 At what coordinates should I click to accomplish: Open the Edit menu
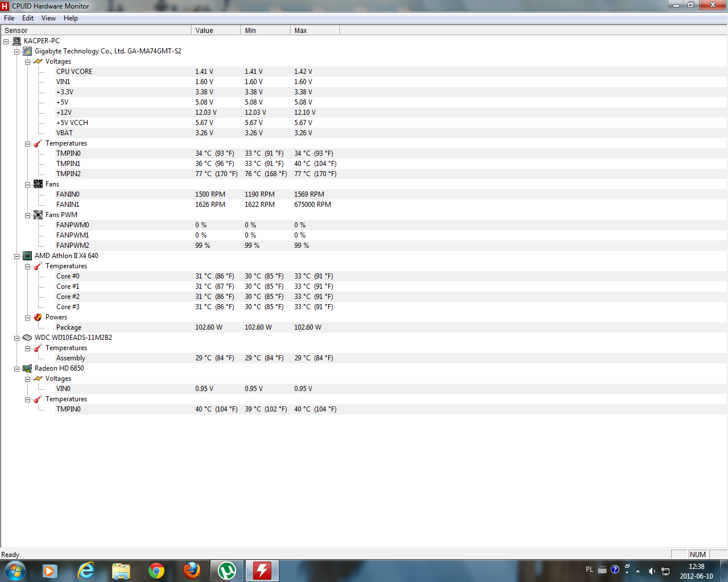[x=28, y=18]
